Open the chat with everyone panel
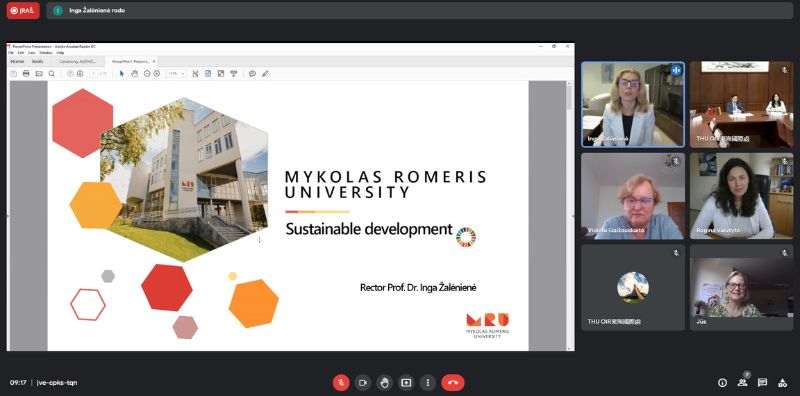The width and height of the screenshot is (800, 396). coord(762,382)
